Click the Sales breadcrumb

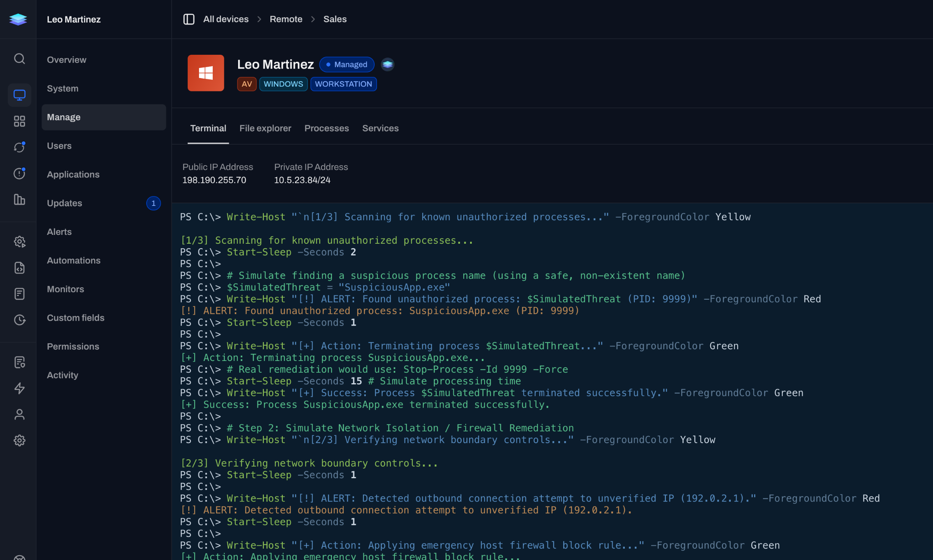(x=335, y=19)
